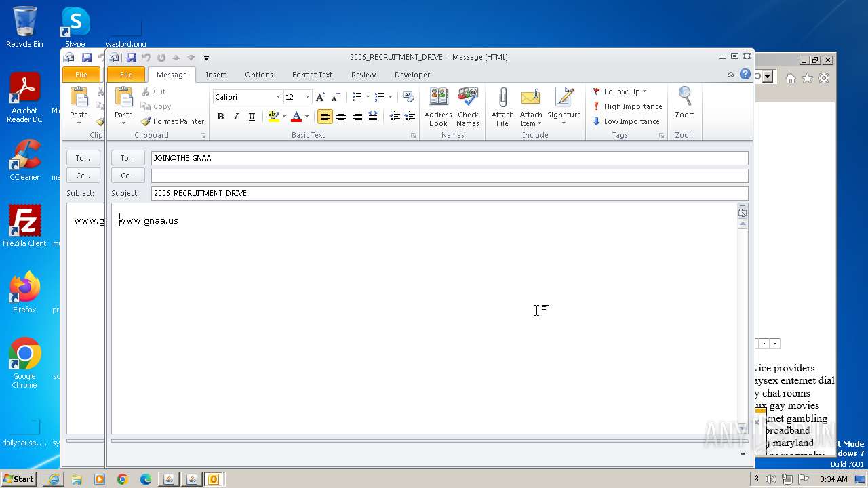Click the www.gnaa.us text in the body

(x=149, y=220)
